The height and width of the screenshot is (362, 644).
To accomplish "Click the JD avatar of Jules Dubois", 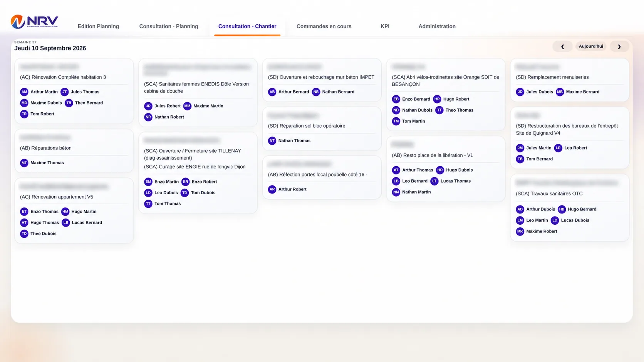I will click(520, 92).
